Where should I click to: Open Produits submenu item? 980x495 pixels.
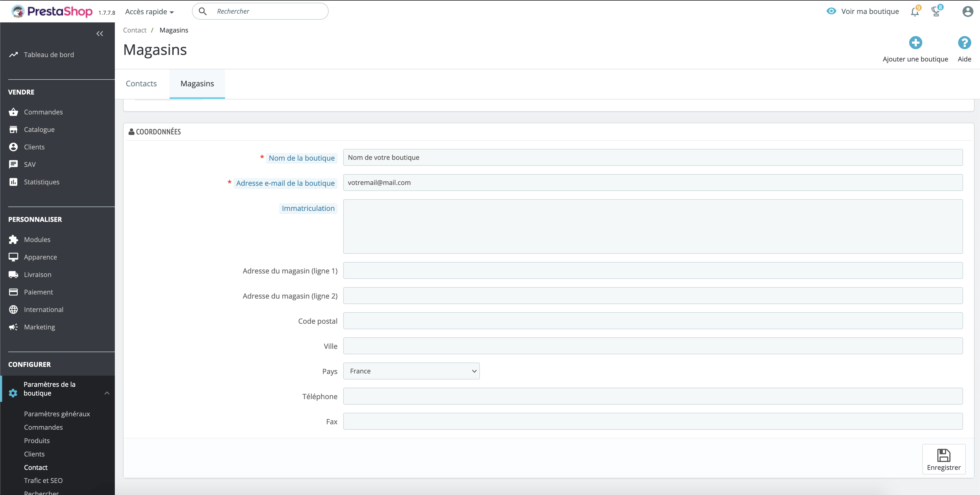tap(37, 441)
